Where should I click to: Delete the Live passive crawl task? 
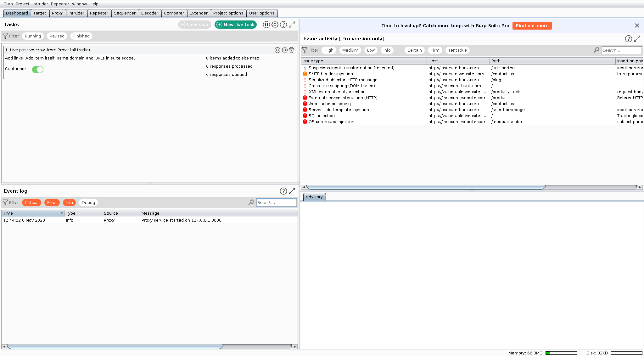coord(292,50)
